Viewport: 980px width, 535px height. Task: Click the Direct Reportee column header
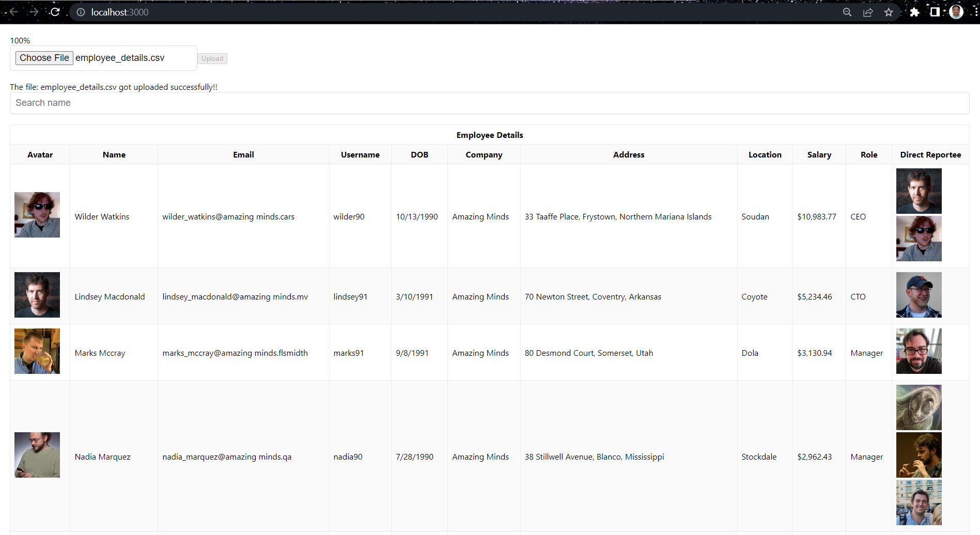(x=930, y=154)
